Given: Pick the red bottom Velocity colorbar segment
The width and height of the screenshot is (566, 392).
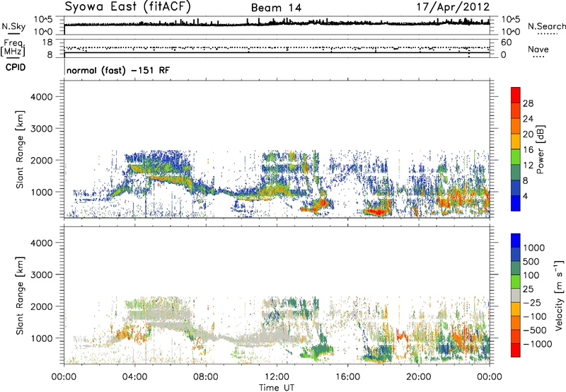Looking at the screenshot, I should coord(516,351).
